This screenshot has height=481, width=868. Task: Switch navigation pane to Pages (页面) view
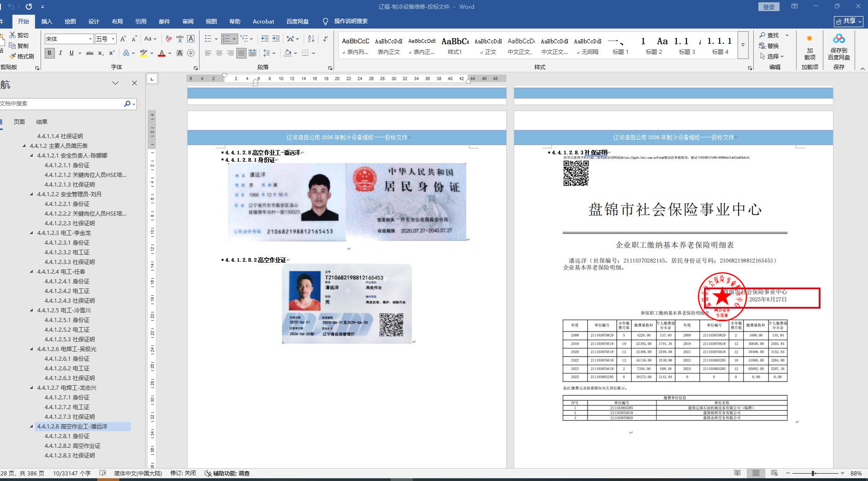point(19,122)
